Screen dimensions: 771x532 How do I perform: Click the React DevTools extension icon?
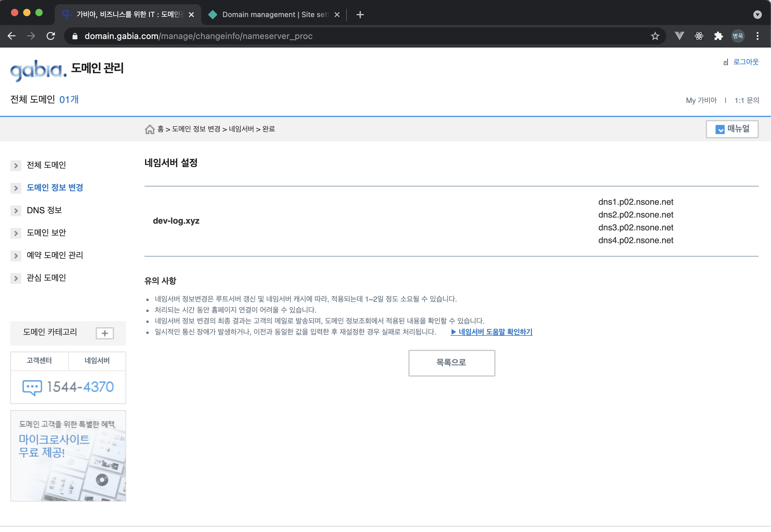[x=699, y=36]
